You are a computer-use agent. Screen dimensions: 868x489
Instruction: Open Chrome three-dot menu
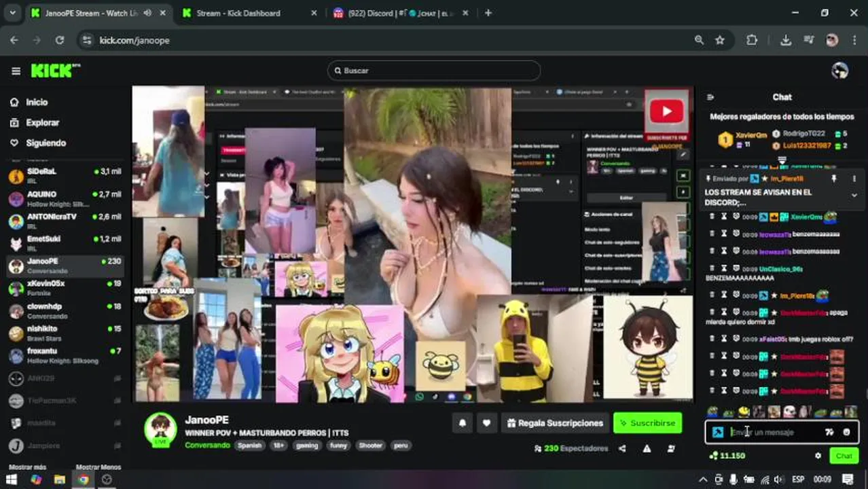pos(854,40)
